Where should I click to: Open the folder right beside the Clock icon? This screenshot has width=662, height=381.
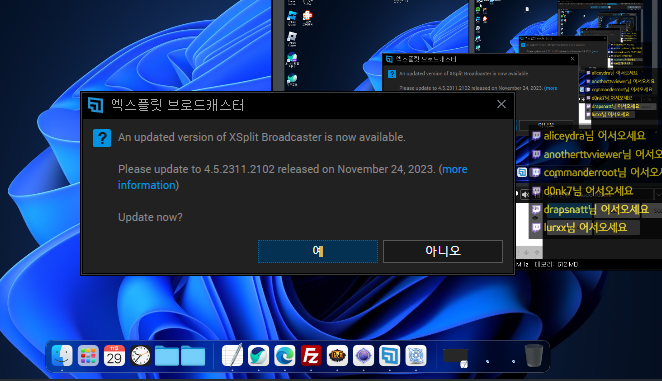tap(167, 356)
